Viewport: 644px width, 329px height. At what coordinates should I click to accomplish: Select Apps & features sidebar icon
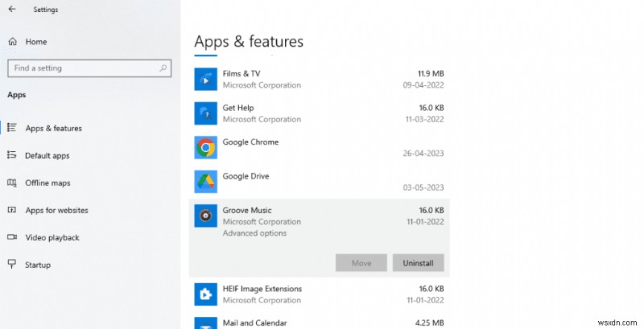(12, 128)
